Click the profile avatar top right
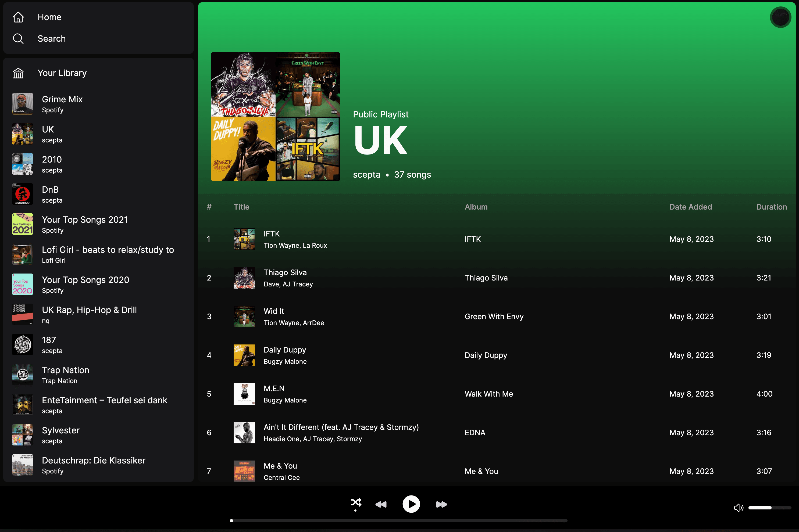 click(780, 17)
